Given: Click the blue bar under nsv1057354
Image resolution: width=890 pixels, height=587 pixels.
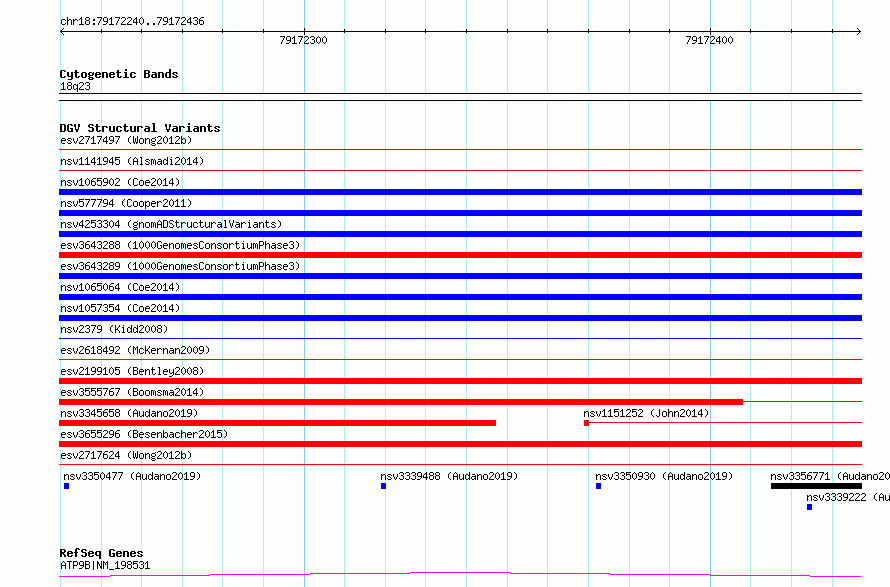Looking at the screenshot, I should click(460, 318).
